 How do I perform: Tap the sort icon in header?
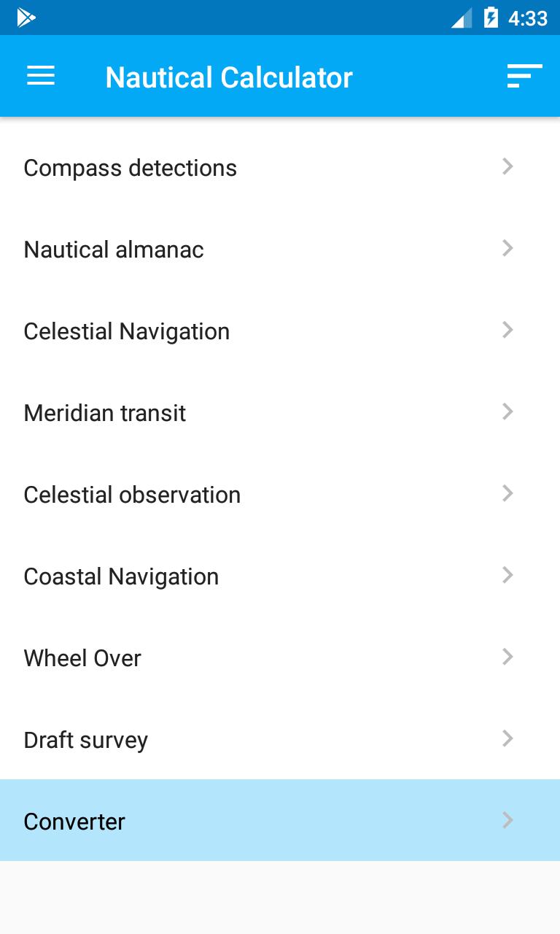(525, 76)
